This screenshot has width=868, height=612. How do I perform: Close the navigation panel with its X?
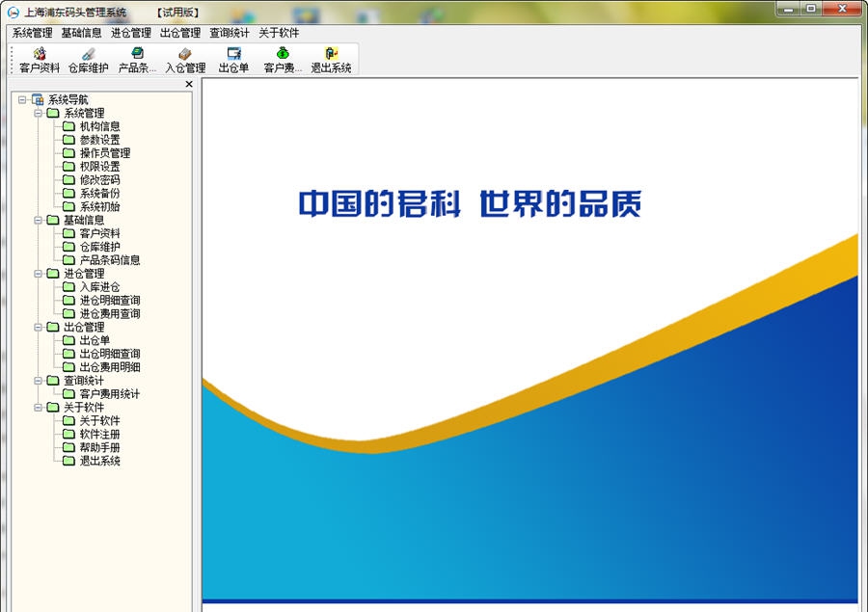click(189, 84)
